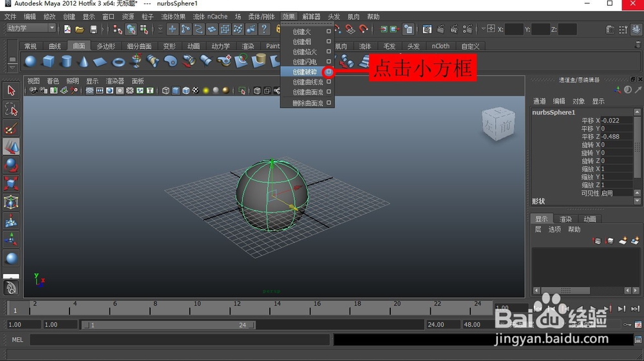Image resolution: width=644 pixels, height=361 pixels.
Task: Click the 形状 section in channel box
Action: (538, 201)
